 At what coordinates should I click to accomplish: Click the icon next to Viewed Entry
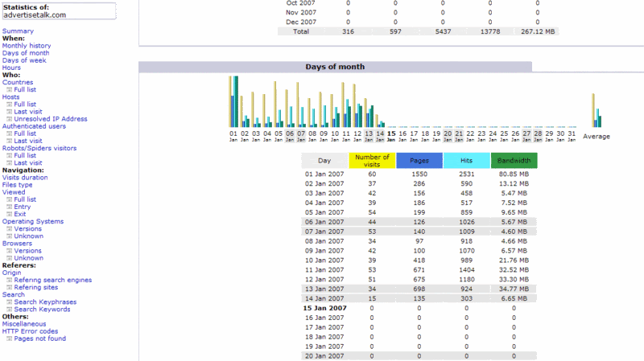9,207
